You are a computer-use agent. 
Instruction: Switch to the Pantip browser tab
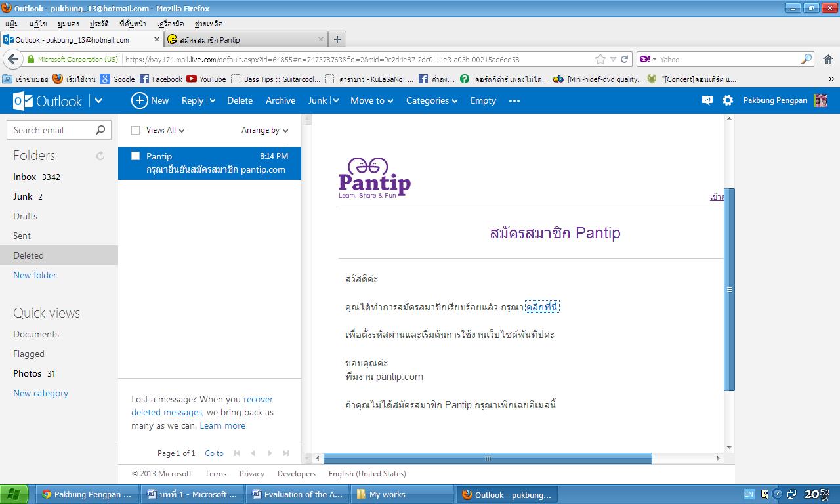click(x=246, y=39)
